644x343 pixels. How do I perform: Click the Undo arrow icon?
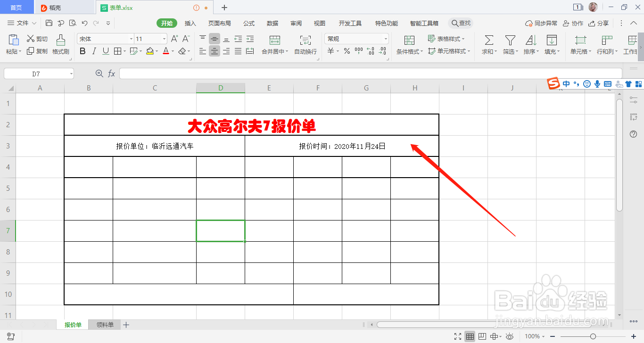point(84,23)
